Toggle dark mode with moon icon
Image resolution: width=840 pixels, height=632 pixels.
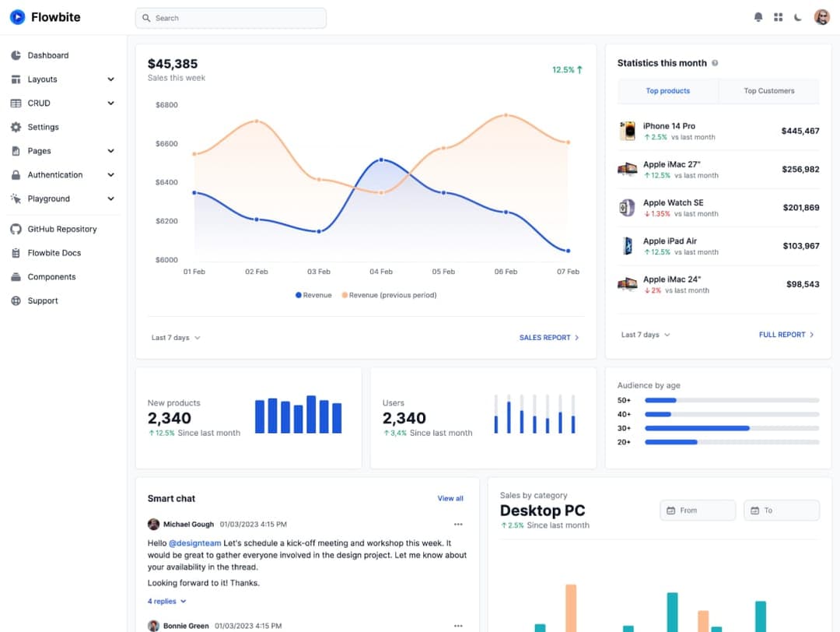pos(798,17)
